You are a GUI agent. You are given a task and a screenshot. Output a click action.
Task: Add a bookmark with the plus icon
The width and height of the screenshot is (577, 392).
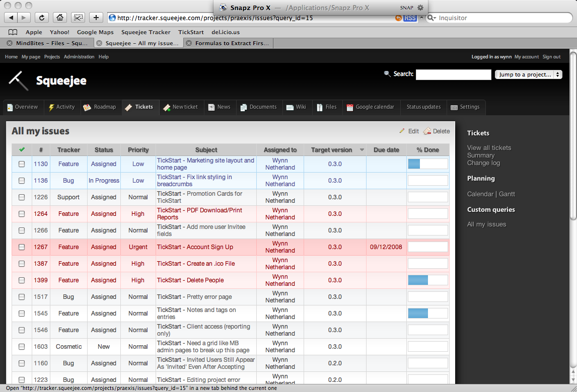point(96,17)
